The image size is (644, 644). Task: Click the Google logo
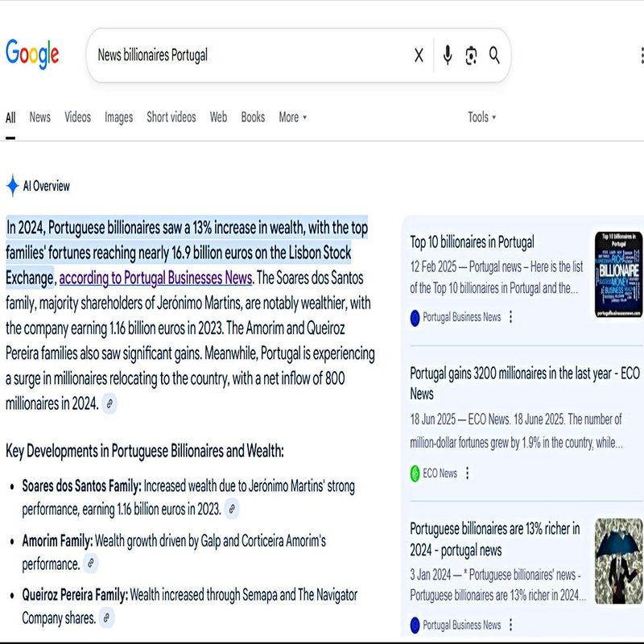click(x=32, y=54)
